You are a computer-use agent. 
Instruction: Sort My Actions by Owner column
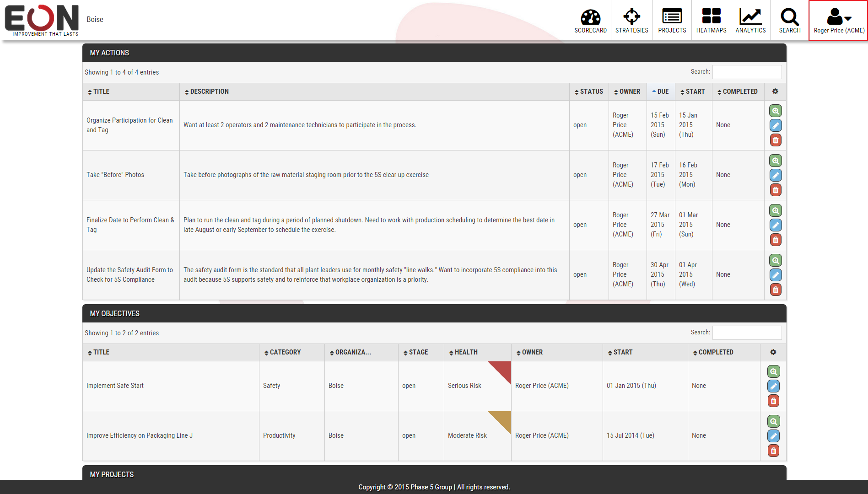click(x=627, y=91)
